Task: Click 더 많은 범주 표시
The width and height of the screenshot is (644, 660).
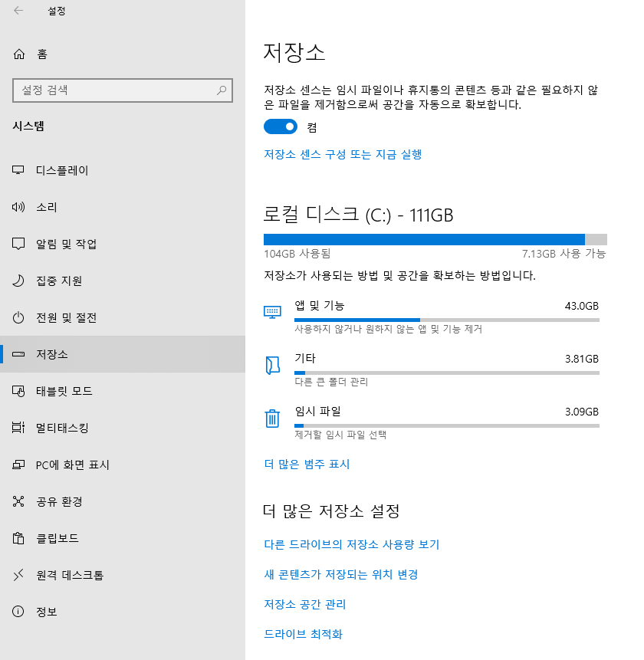Action: click(x=304, y=464)
